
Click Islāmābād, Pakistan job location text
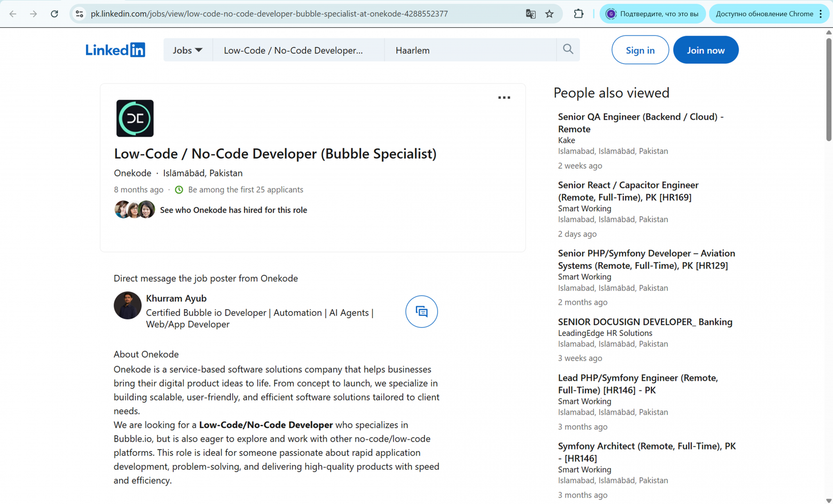pyautogui.click(x=203, y=173)
